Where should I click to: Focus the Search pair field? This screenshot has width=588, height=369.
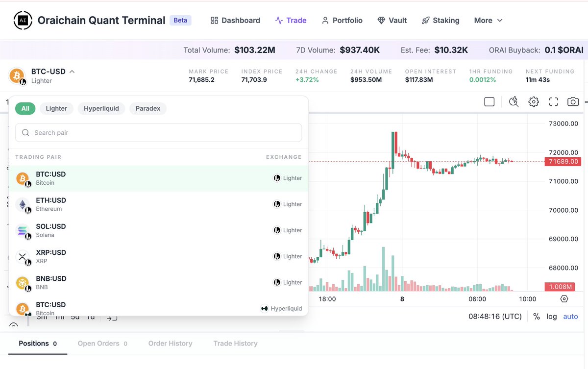[x=159, y=133]
